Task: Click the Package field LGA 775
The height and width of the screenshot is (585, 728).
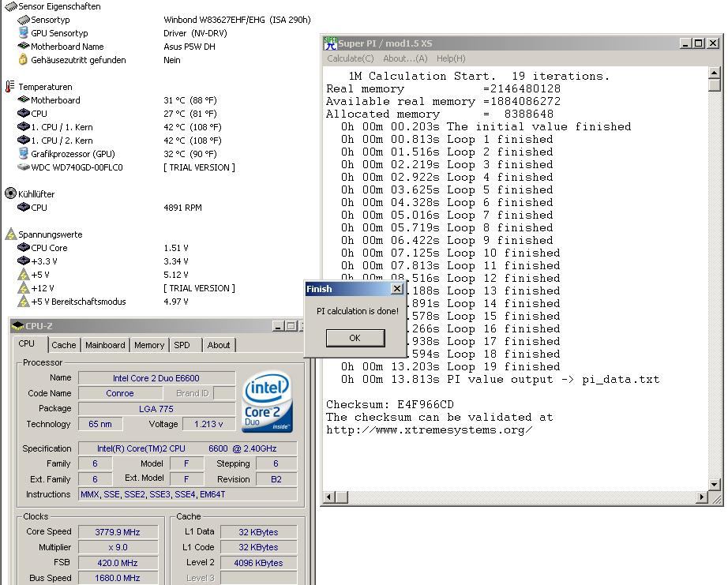Action: pos(156,409)
